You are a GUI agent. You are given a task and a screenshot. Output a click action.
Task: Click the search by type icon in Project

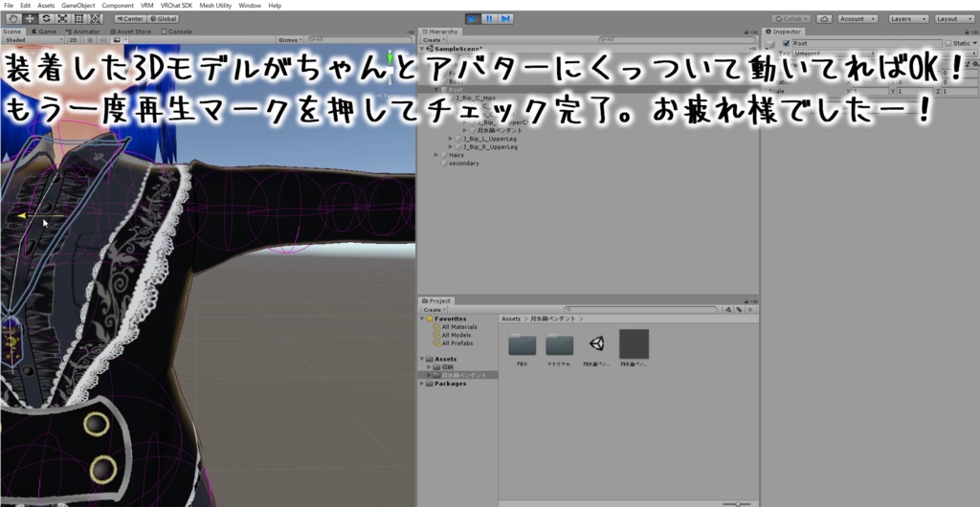click(x=728, y=310)
